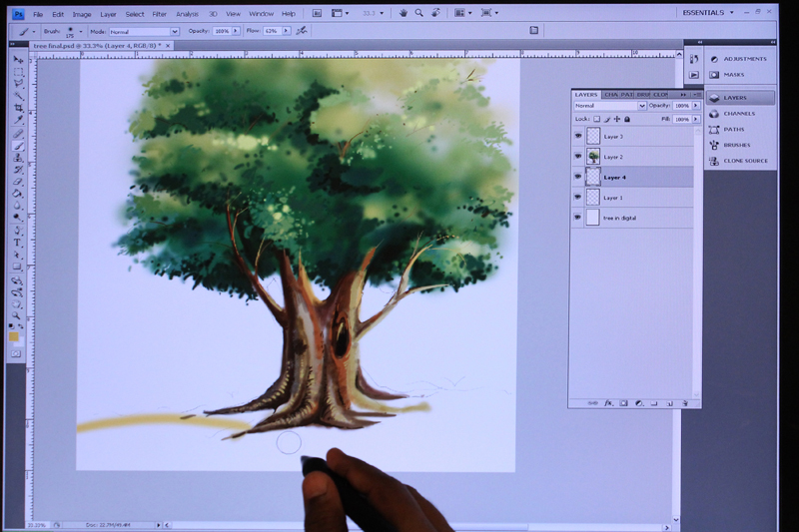The image size is (799, 532).
Task: Open the Clone Source panel button
Action: pyautogui.click(x=740, y=161)
